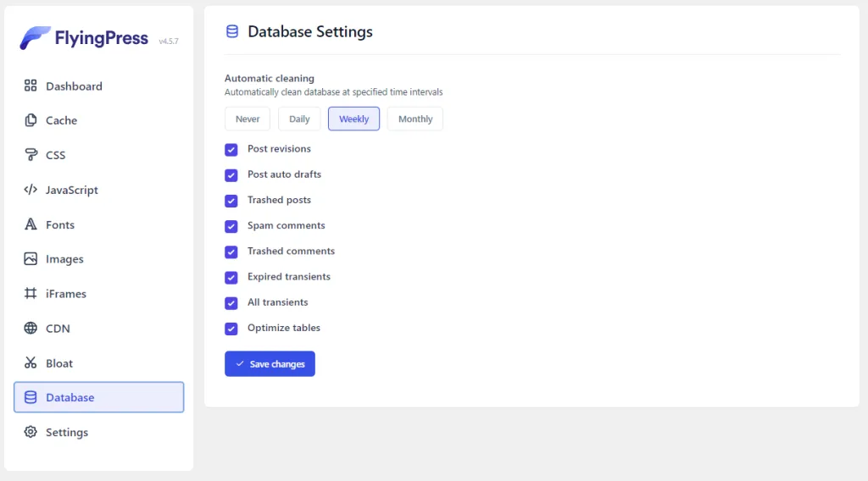The width and height of the screenshot is (868, 481).
Task: Click the Dashboard grid icon
Action: (31, 86)
